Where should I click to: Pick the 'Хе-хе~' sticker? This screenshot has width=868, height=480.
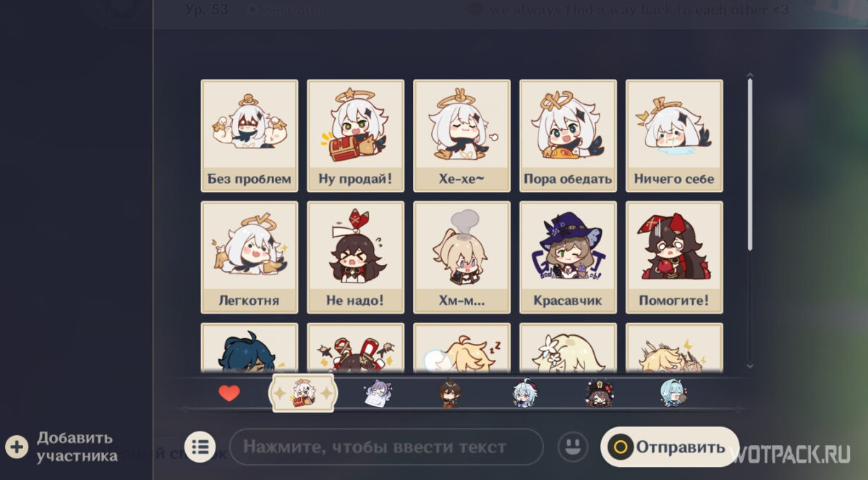(x=461, y=135)
